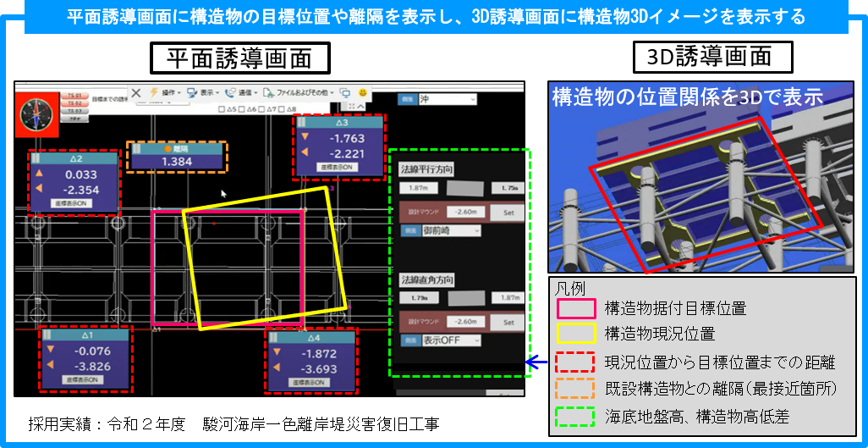
Task: Click the 1.87m field under 法線直角方向
Action: click(x=508, y=298)
